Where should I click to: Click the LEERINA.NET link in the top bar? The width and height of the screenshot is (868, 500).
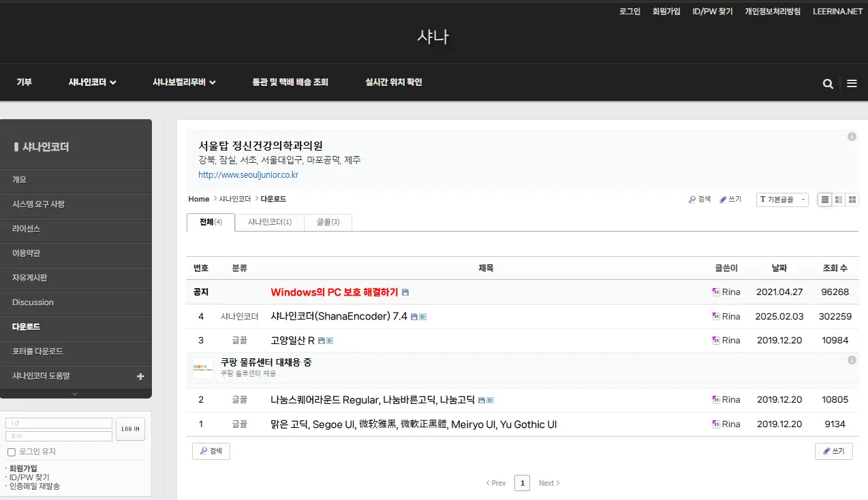pos(838,12)
